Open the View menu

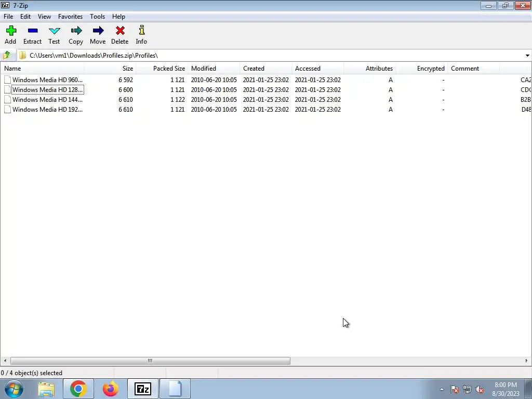(x=44, y=16)
